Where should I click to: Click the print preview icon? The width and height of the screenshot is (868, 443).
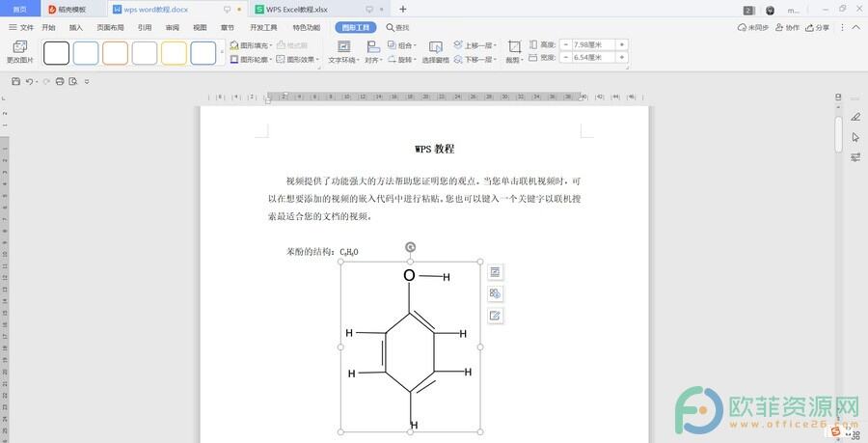(x=73, y=81)
